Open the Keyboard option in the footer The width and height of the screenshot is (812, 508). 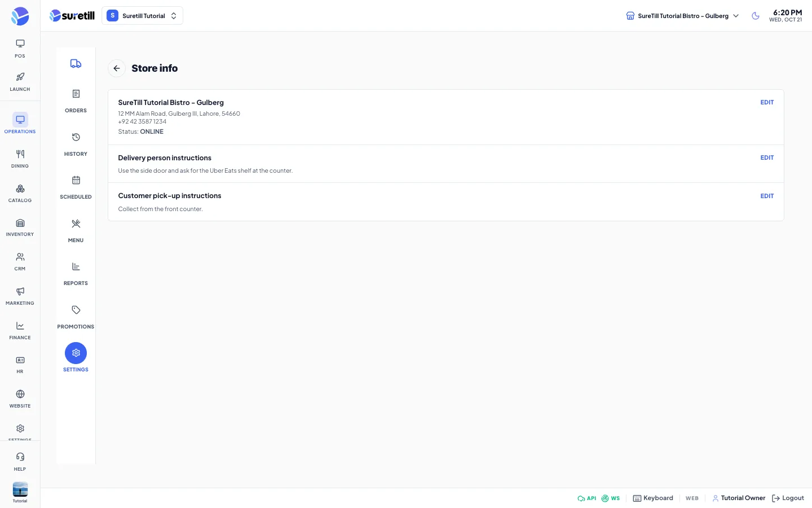point(653,498)
